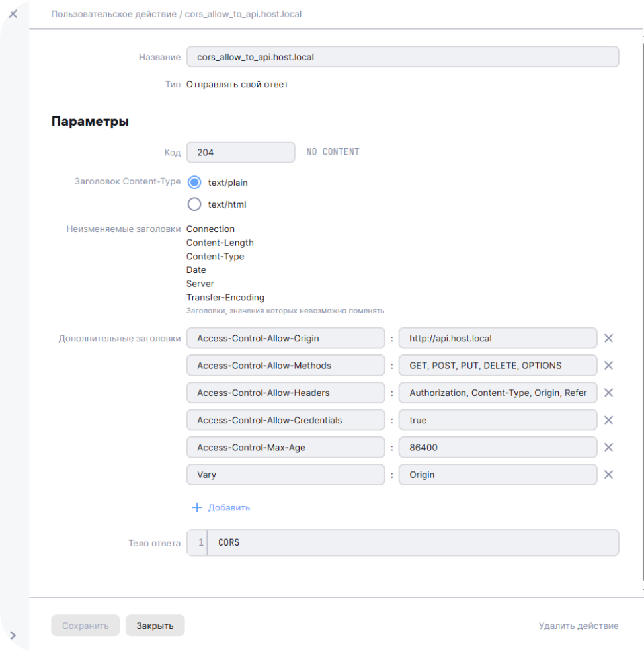Click the Добавить header link
This screenshot has width=644, height=652.
click(229, 508)
